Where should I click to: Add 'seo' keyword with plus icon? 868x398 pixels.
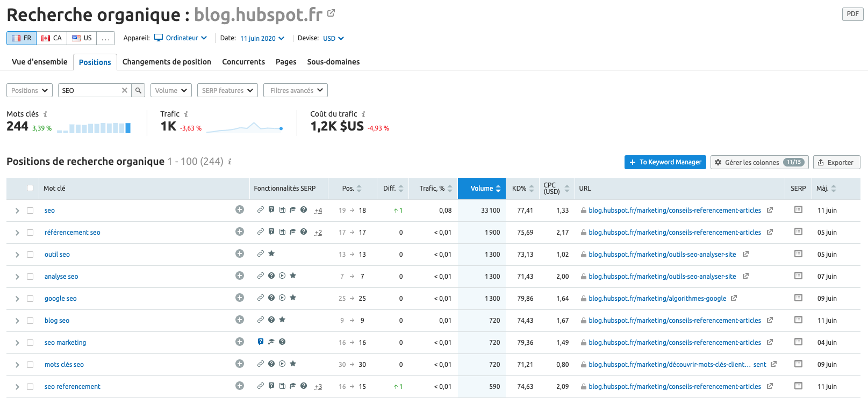[240, 209]
